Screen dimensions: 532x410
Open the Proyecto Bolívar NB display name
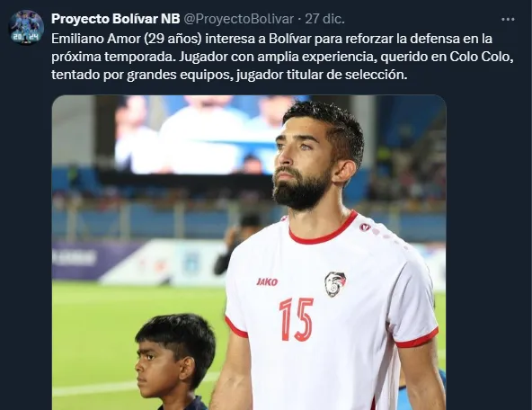click(x=116, y=19)
